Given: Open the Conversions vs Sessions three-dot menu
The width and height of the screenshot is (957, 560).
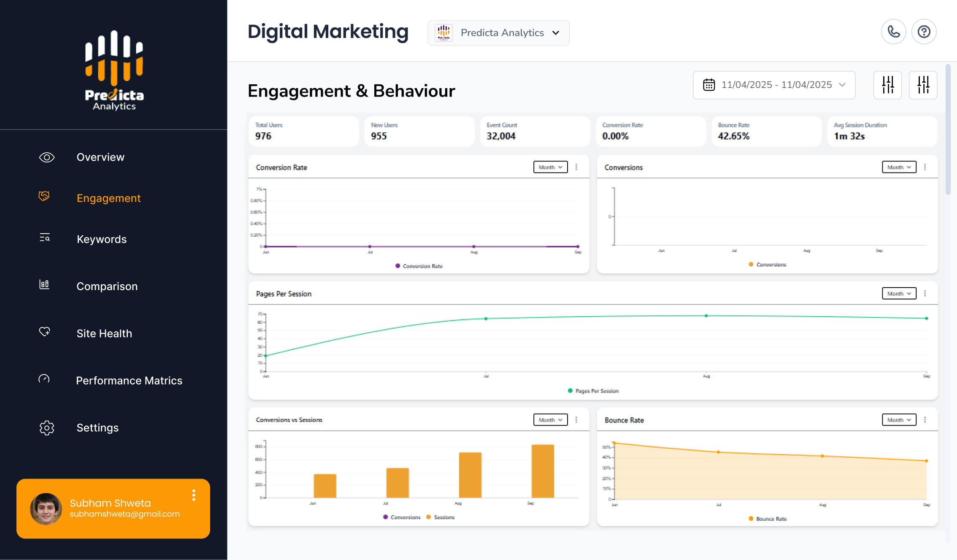Looking at the screenshot, I should click(576, 420).
